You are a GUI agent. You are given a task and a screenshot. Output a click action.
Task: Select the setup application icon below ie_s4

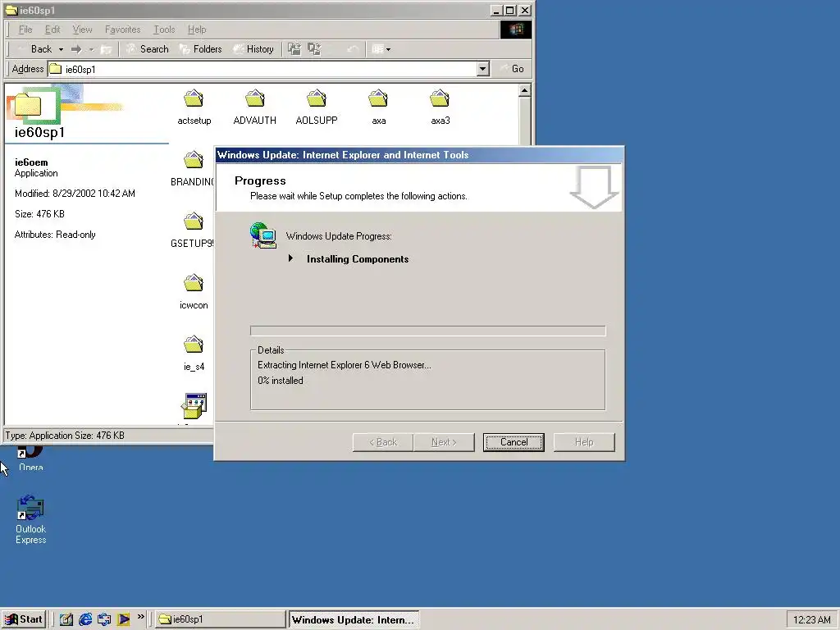coord(194,406)
